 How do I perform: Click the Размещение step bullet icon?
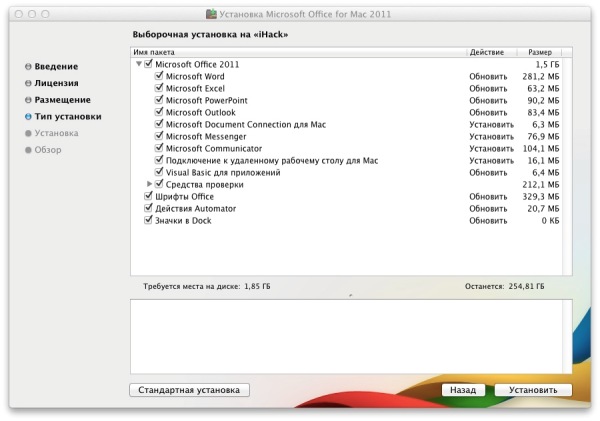[x=28, y=100]
